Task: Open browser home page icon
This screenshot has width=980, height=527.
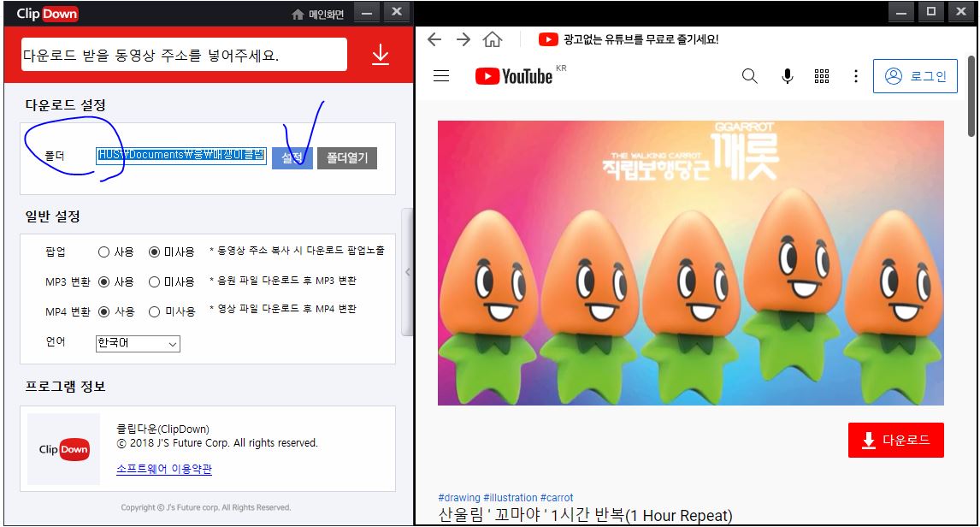Action: click(493, 40)
